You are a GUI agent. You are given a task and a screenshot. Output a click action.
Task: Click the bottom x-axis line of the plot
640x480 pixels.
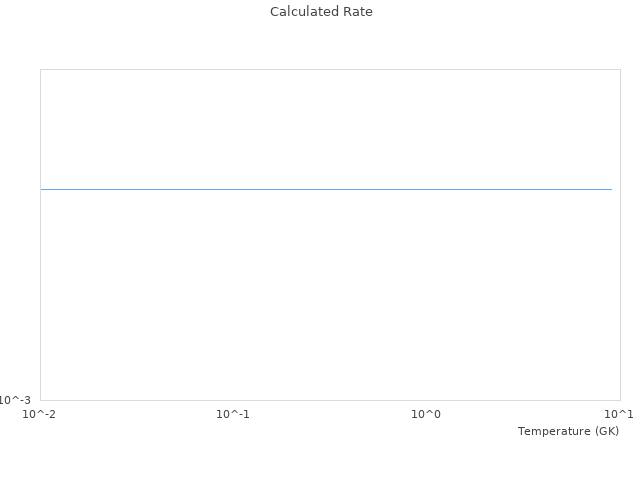point(330,400)
